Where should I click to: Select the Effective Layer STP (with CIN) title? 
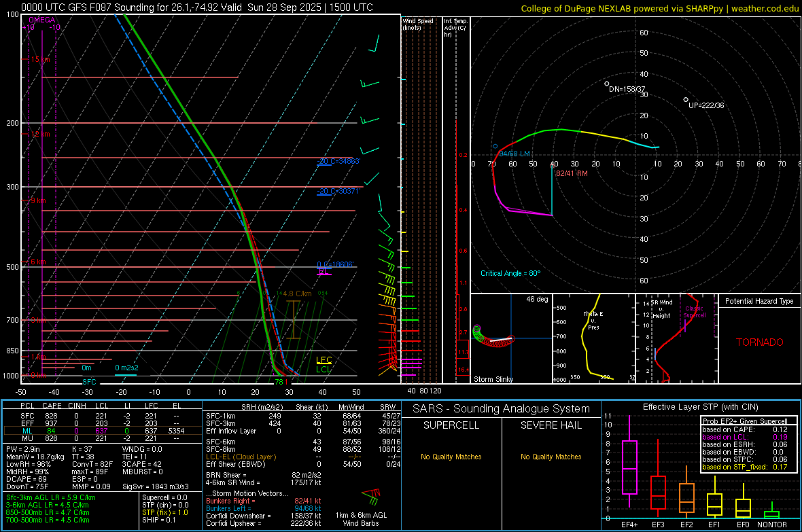point(700,407)
